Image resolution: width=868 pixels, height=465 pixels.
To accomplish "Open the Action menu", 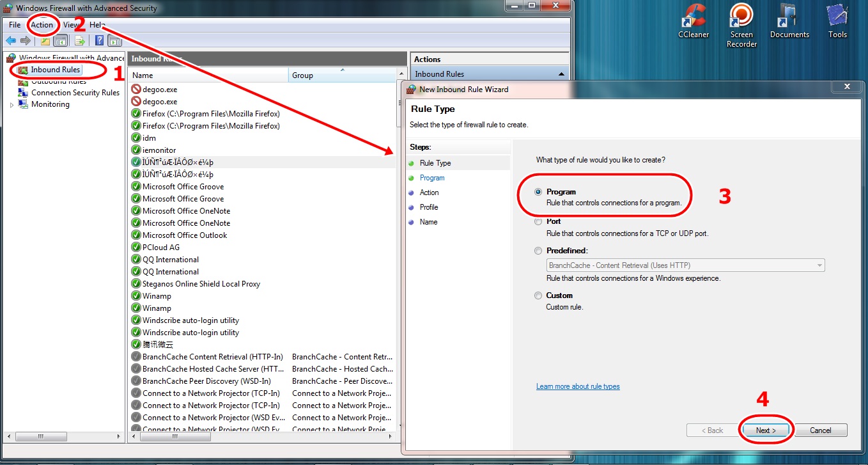I will (x=42, y=25).
